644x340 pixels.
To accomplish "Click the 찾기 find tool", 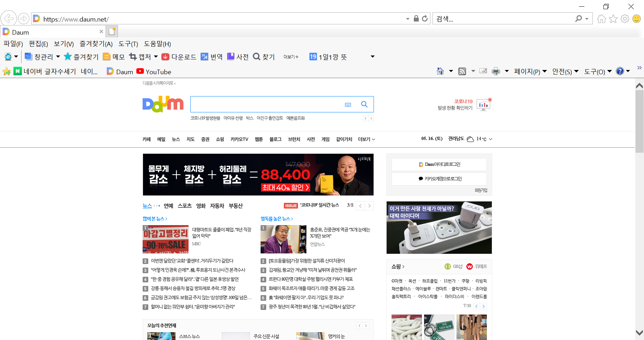I will point(264,57).
